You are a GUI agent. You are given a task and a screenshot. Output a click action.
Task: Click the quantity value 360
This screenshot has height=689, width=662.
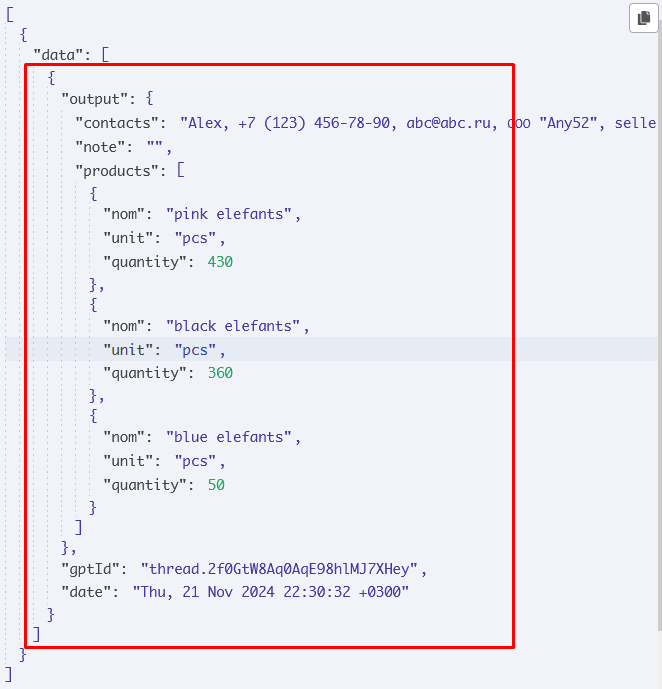point(220,373)
